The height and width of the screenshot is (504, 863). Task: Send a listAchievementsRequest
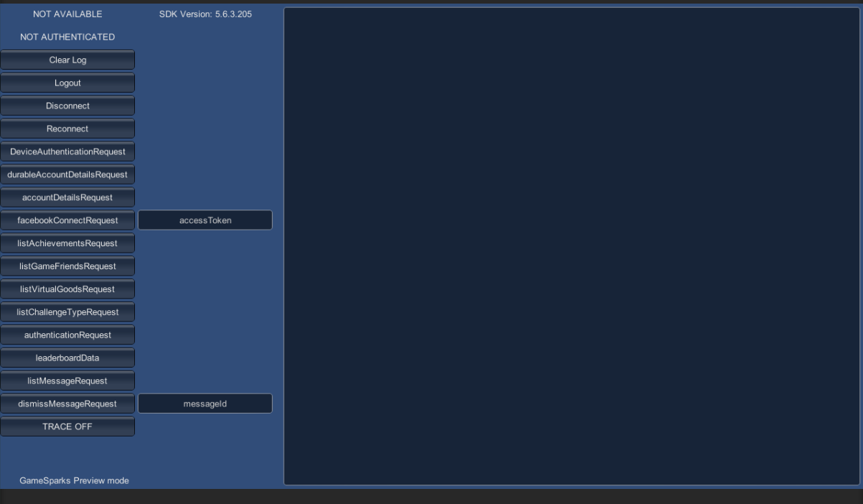(x=68, y=243)
